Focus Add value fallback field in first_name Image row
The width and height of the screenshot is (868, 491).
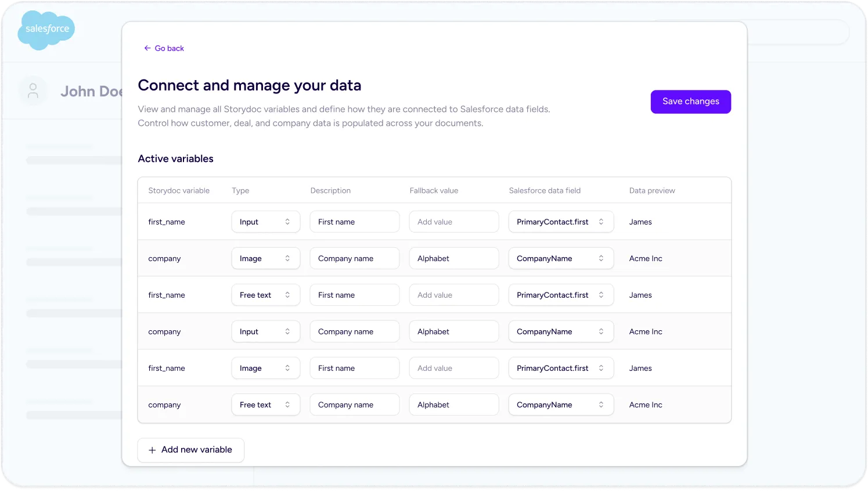pyautogui.click(x=454, y=368)
